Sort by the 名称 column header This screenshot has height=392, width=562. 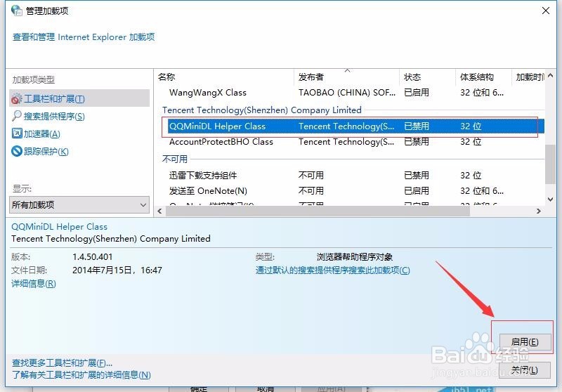click(x=225, y=77)
